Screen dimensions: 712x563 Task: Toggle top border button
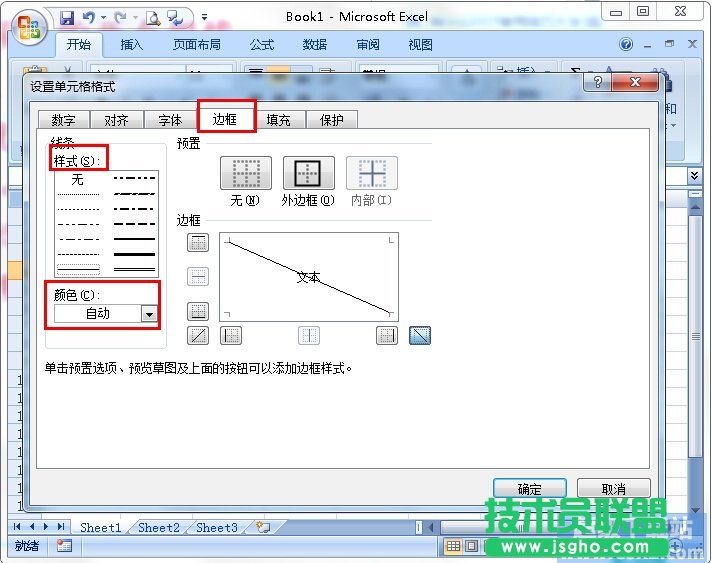pos(198,242)
